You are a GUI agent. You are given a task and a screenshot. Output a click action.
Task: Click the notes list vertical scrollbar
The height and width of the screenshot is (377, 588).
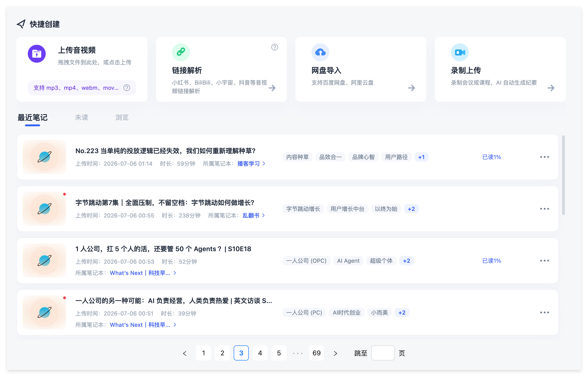[563, 175]
